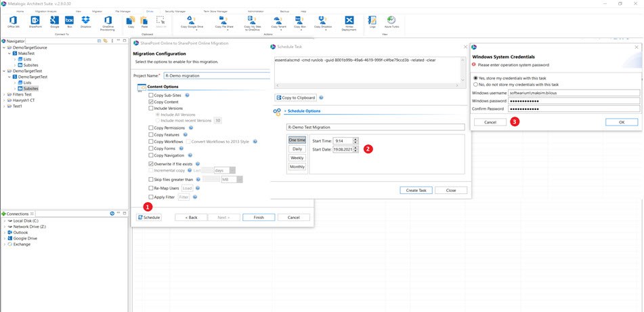Click help icon next to Apply Filter
The image size is (644, 312).
pyautogui.click(x=194, y=197)
